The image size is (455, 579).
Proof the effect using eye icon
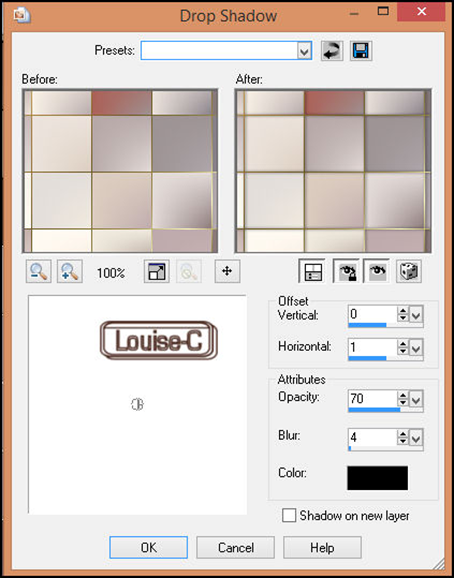point(376,271)
